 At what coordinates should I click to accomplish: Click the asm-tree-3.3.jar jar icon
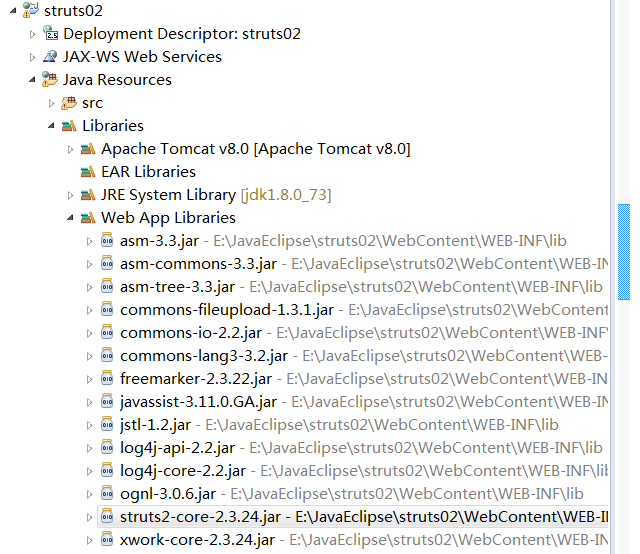(107, 287)
